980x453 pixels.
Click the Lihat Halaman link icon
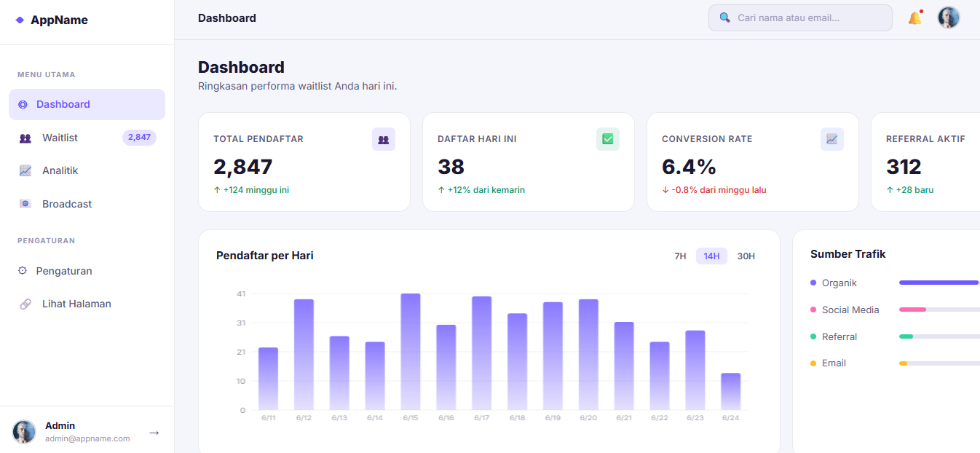pos(25,304)
